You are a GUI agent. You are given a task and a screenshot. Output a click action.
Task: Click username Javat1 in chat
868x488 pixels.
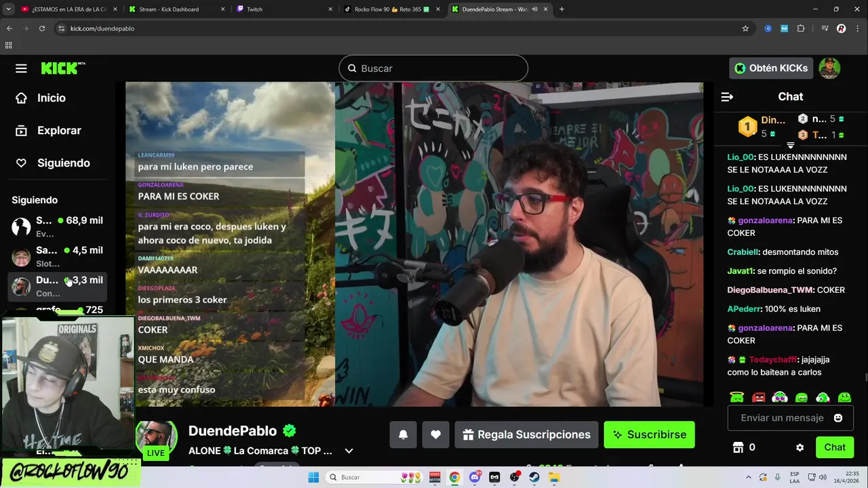(740, 271)
